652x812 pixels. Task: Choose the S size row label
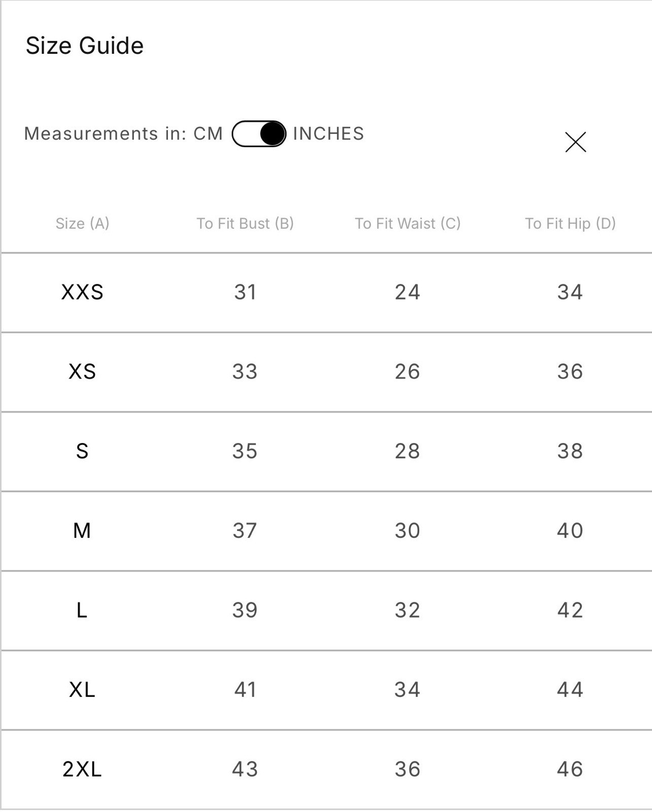(82, 451)
